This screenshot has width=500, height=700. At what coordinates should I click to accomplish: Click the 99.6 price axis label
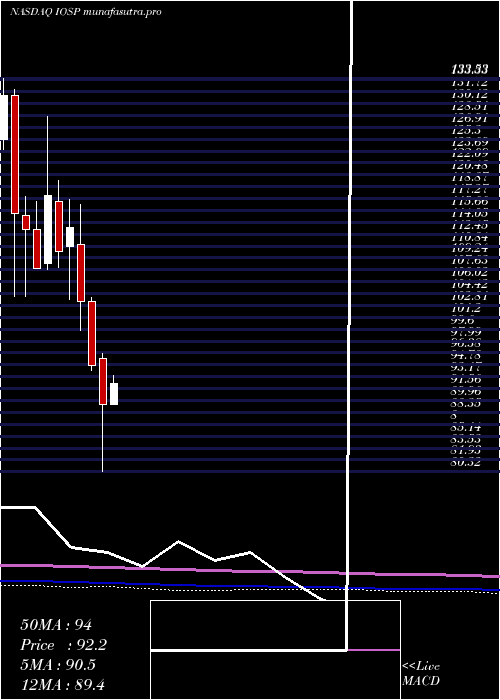pyautogui.click(x=463, y=320)
